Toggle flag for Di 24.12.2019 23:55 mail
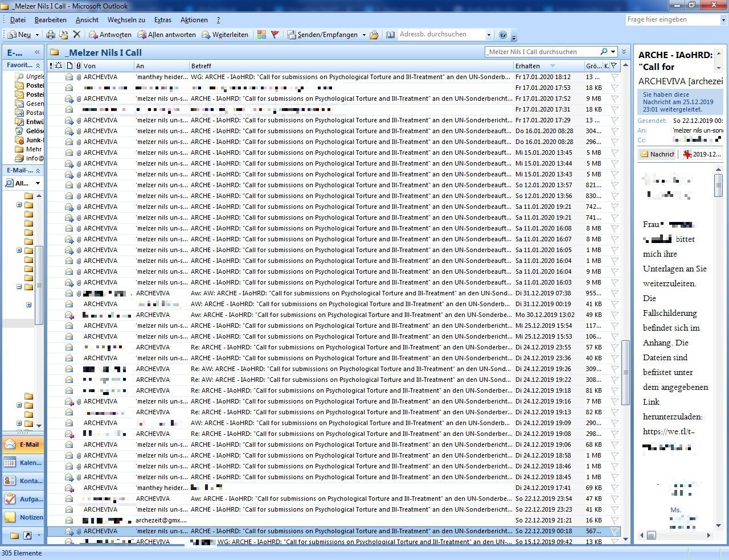 point(615,347)
